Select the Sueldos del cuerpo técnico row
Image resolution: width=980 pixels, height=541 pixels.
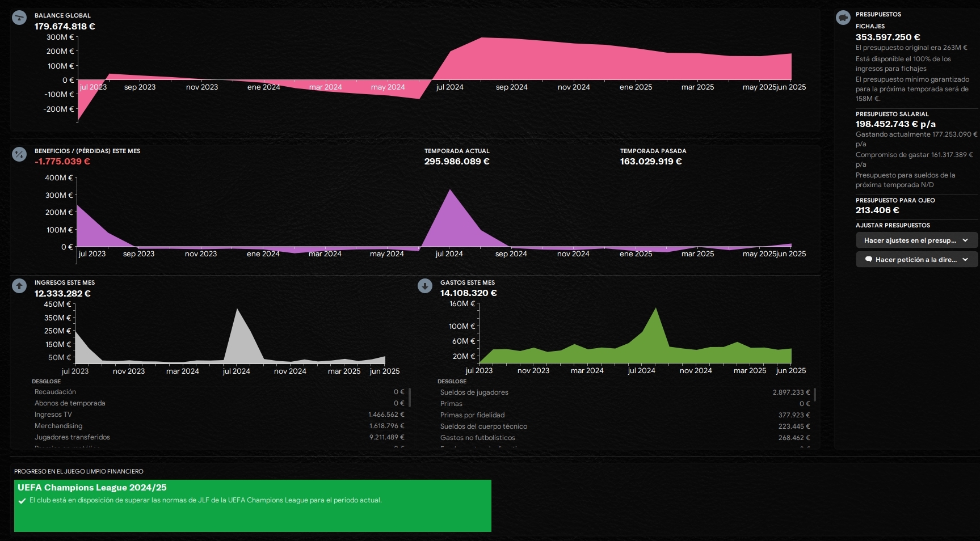tap(625, 426)
